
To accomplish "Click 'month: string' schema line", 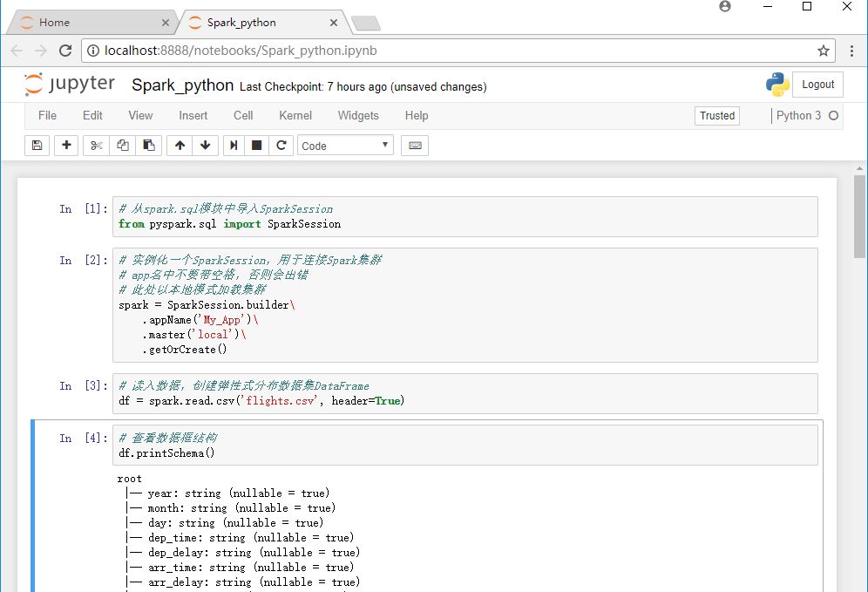I will coord(231,507).
